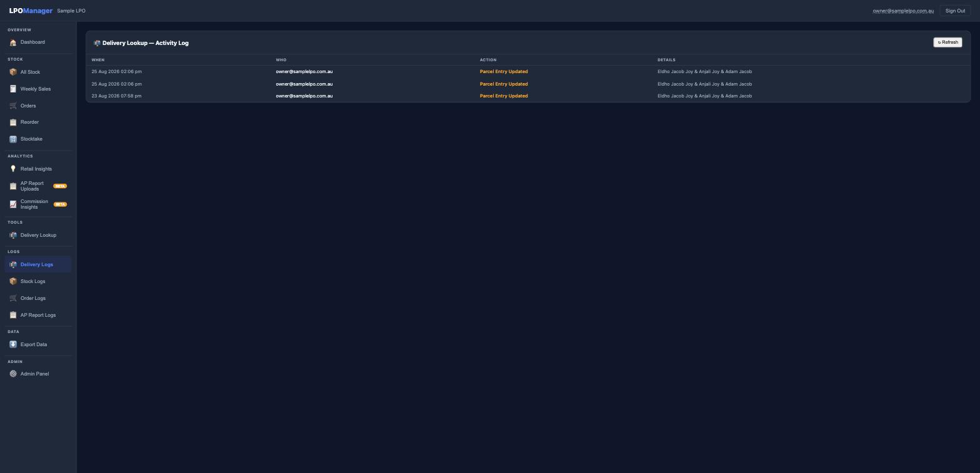Click the owner email in the 23 Aug row
The width and height of the screenshot is (980, 473).
pos(304,96)
